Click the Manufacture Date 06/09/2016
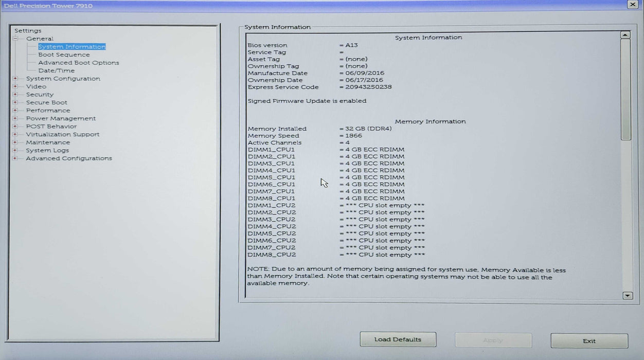Image resolution: width=644 pixels, height=360 pixels. click(x=365, y=73)
